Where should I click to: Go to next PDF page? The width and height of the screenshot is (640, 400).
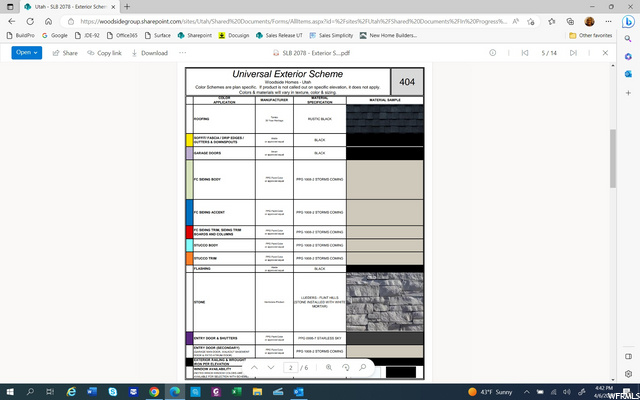[271, 368]
